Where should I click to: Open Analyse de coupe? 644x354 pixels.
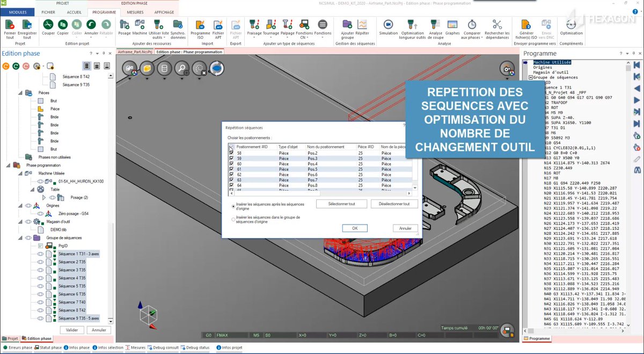[x=435, y=25]
